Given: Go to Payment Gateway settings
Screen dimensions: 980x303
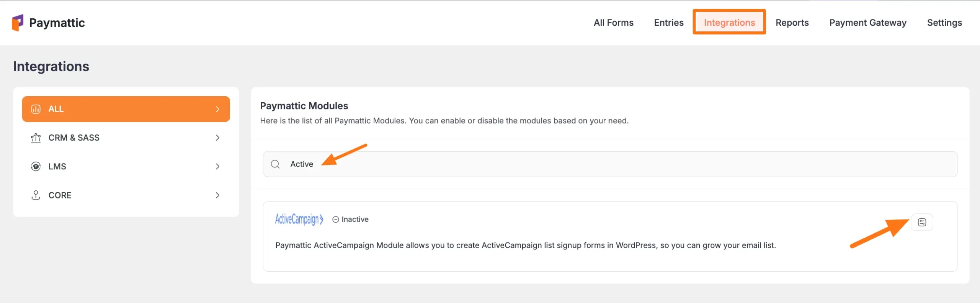Looking at the screenshot, I should pyautogui.click(x=867, y=22).
